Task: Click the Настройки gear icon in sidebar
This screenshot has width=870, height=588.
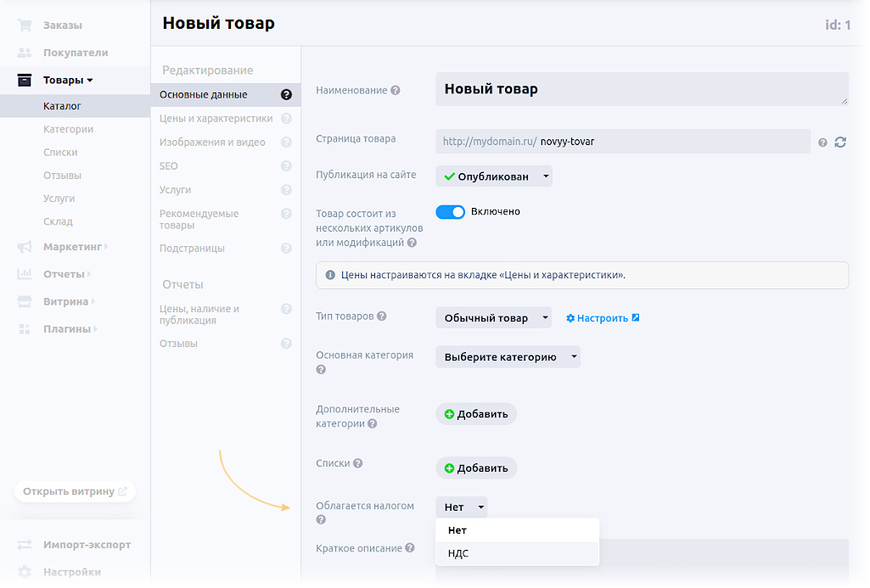Action: click(25, 572)
